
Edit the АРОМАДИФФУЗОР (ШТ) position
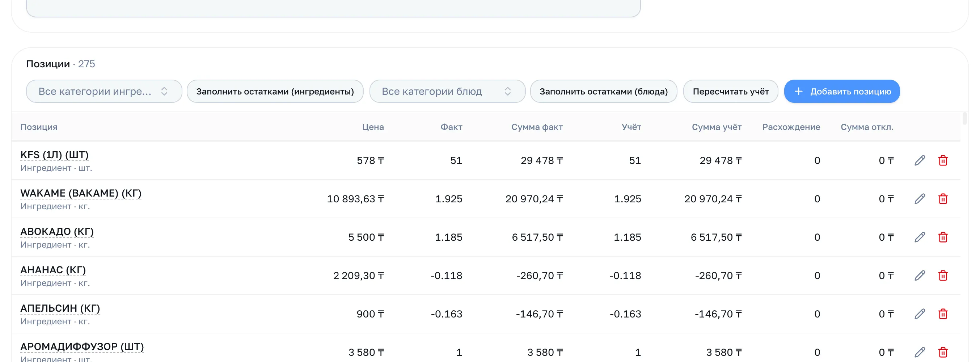920,353
